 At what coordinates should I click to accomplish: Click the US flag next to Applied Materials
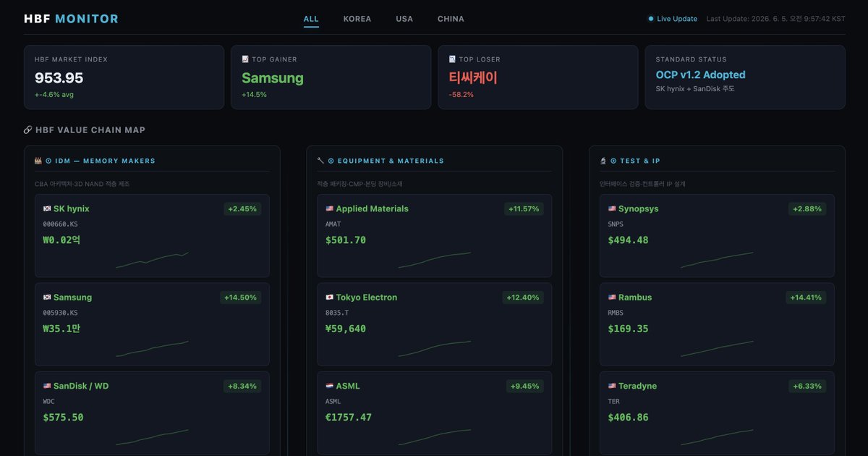point(330,208)
